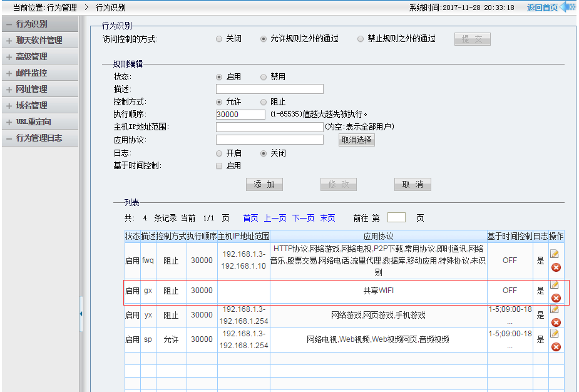The image size is (579, 392).
Task: Click the 应用协议 column header
Action: coord(379,237)
